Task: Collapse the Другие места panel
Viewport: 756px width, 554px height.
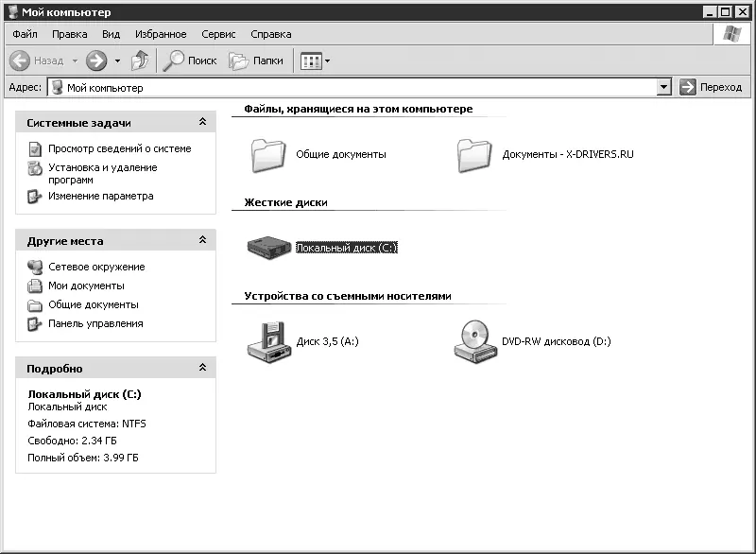Action: (202, 241)
